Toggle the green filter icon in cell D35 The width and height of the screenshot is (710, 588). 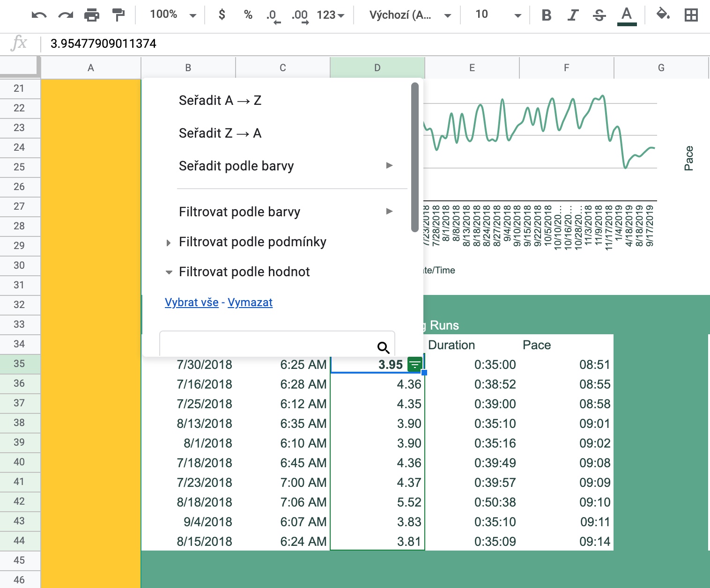tap(414, 364)
